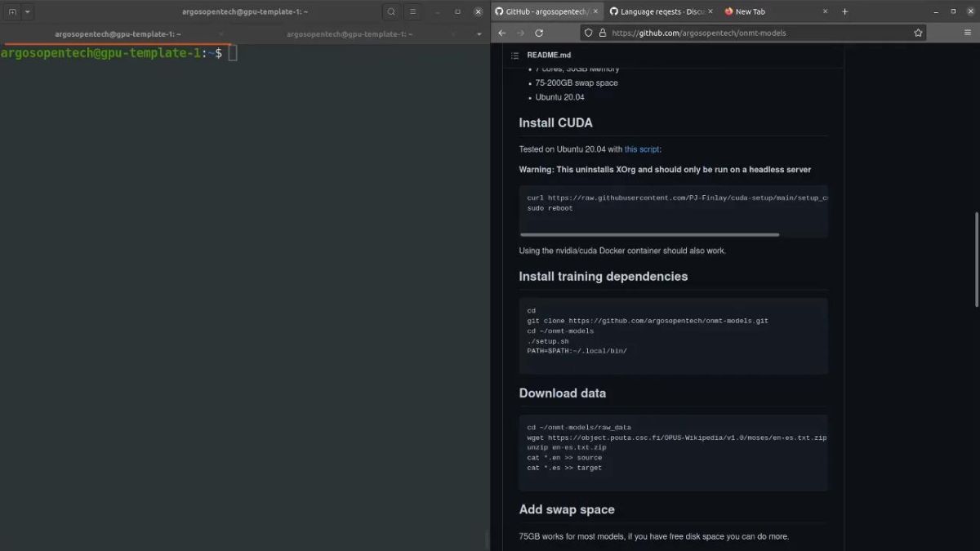Close the New Tab browser tab
The width and height of the screenshot is (980, 551).
(825, 11)
